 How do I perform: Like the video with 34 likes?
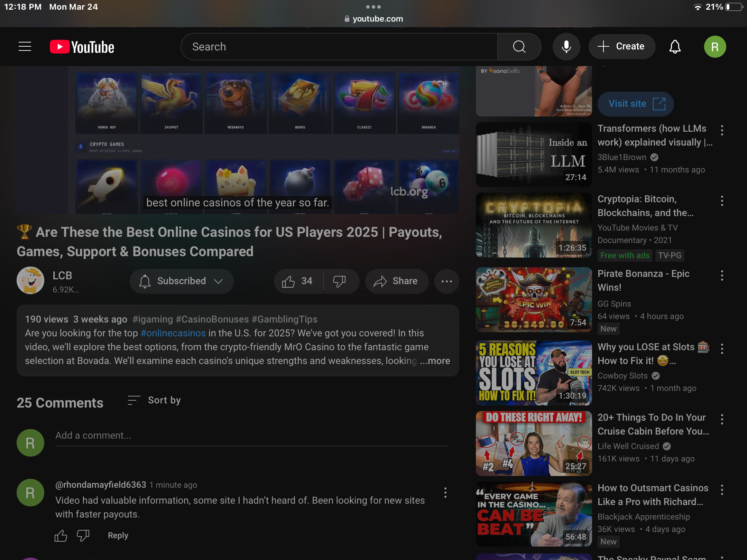[298, 281]
